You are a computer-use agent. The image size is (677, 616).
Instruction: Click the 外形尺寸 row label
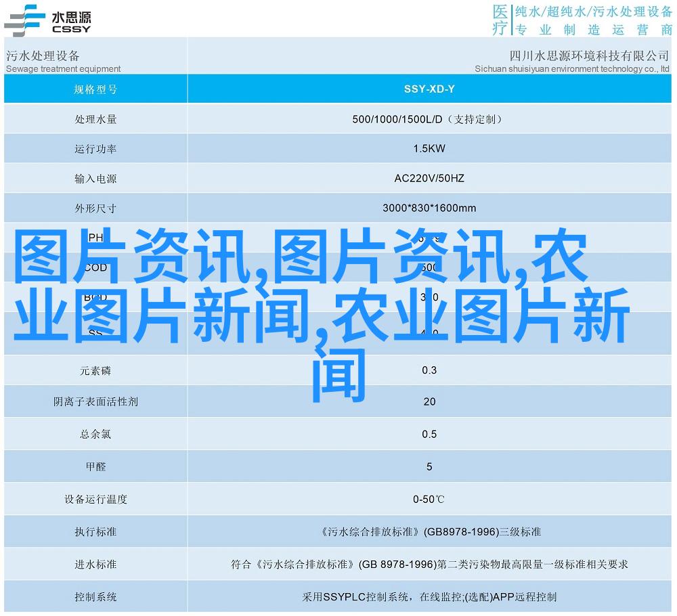tap(95, 208)
